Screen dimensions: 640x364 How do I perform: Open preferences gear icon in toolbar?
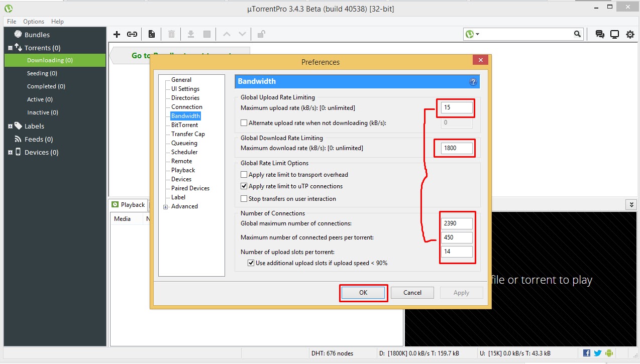(x=630, y=34)
